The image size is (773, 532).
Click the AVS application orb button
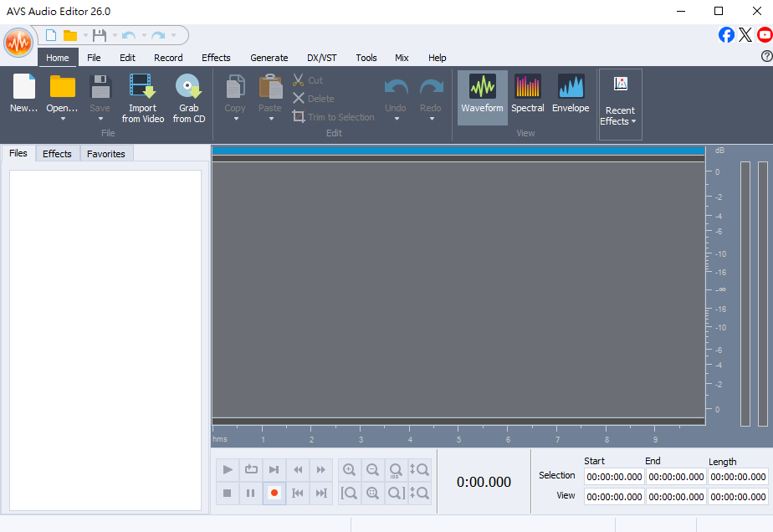point(18,42)
